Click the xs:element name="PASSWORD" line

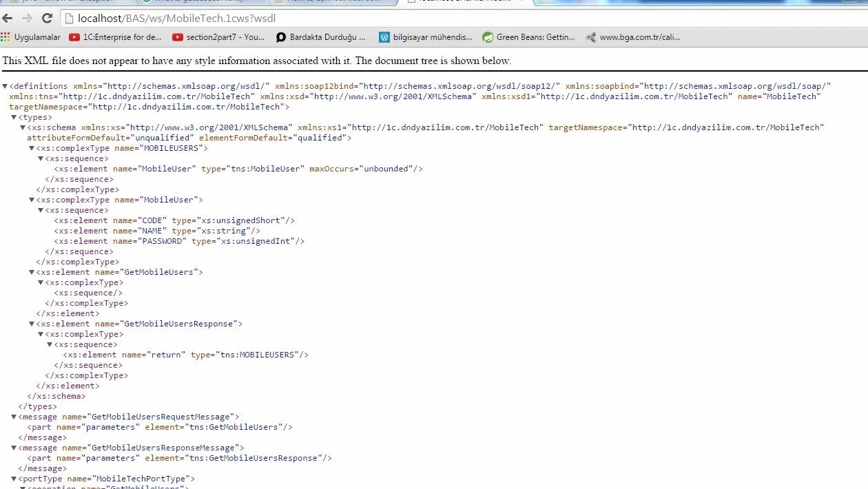click(179, 241)
